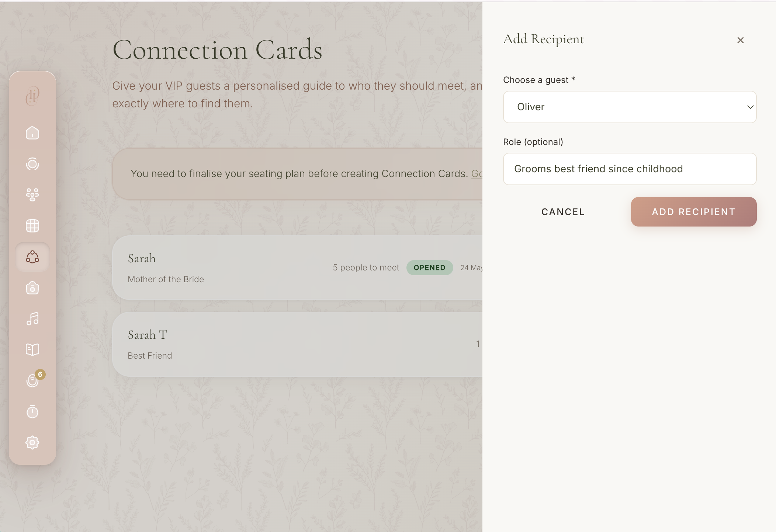Open the seating grid icon in the sidebar

(x=32, y=225)
